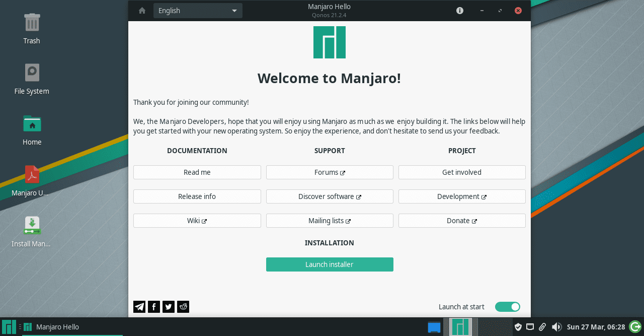Toggle the Launch at start switch
This screenshot has width=644, height=336.
(x=508, y=307)
